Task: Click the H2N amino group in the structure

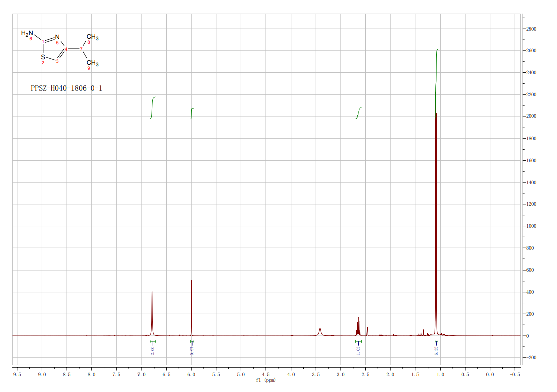Action: (x=27, y=34)
